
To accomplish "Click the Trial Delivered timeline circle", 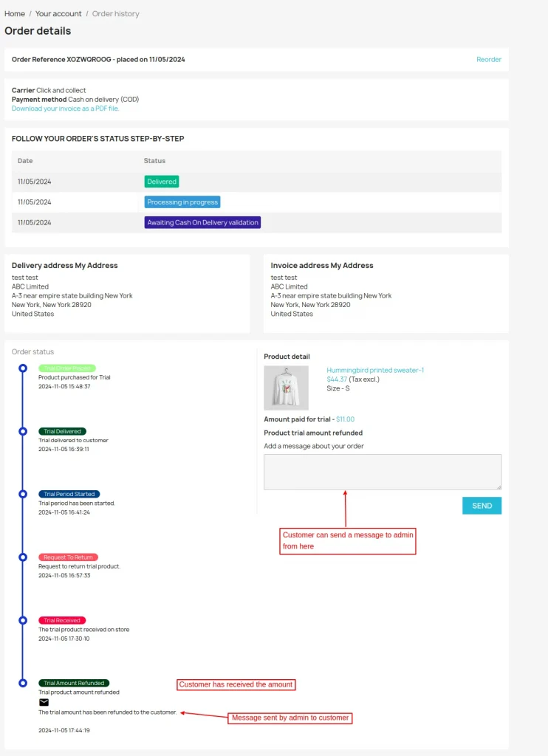I will coord(23,431).
